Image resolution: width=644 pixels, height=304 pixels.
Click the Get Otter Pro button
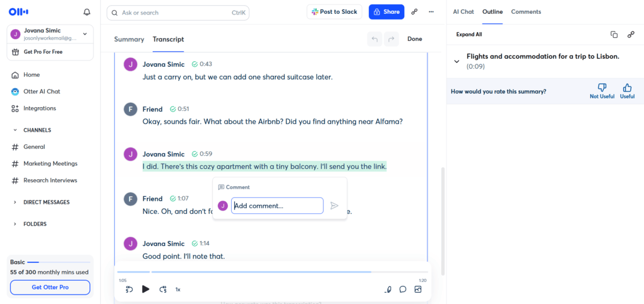[50, 288]
